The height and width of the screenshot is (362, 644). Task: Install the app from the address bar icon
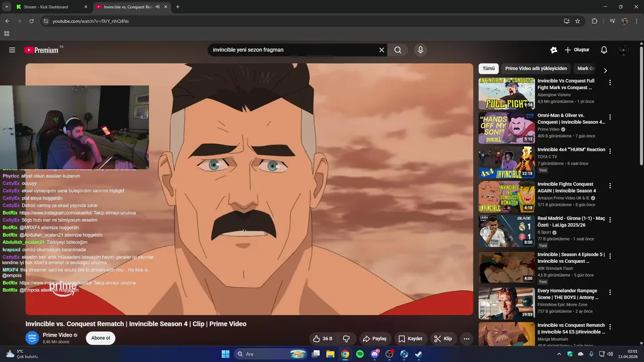point(567,21)
